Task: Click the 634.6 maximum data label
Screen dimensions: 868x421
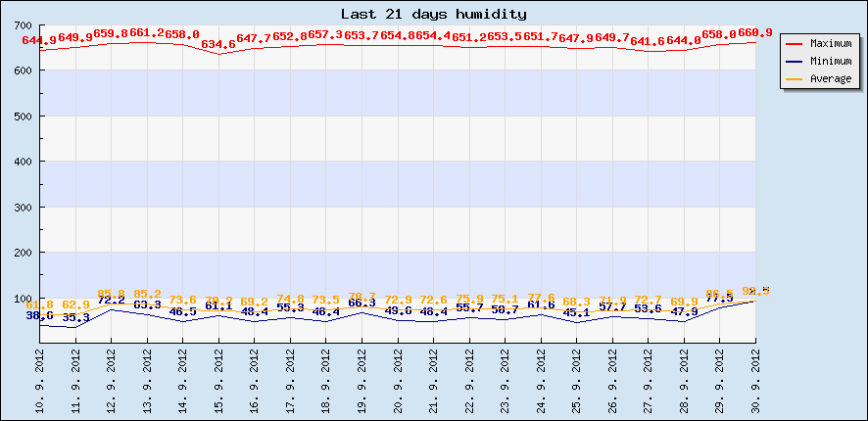Action: tap(218, 45)
